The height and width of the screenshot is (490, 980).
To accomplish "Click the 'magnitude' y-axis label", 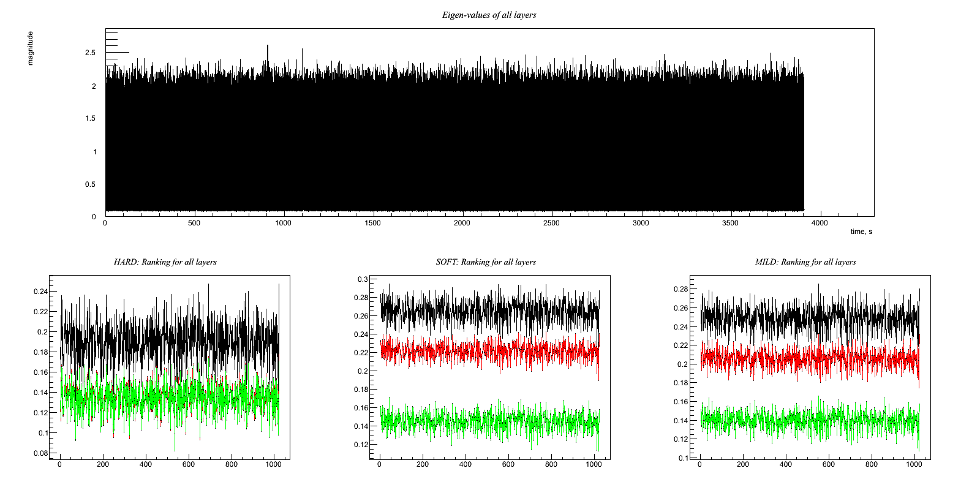I will (x=31, y=48).
